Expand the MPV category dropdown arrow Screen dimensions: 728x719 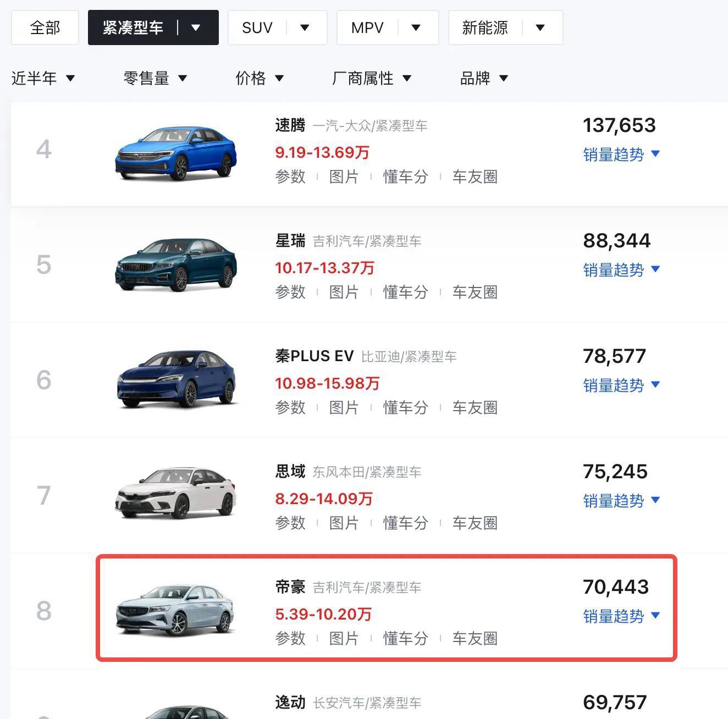pyautogui.click(x=416, y=27)
